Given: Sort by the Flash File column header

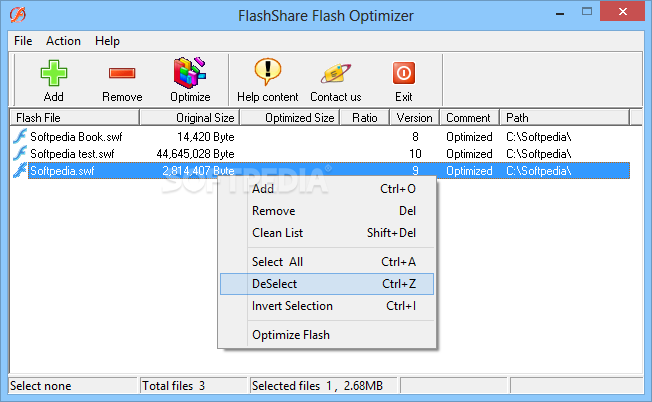Looking at the screenshot, I should pos(75,118).
